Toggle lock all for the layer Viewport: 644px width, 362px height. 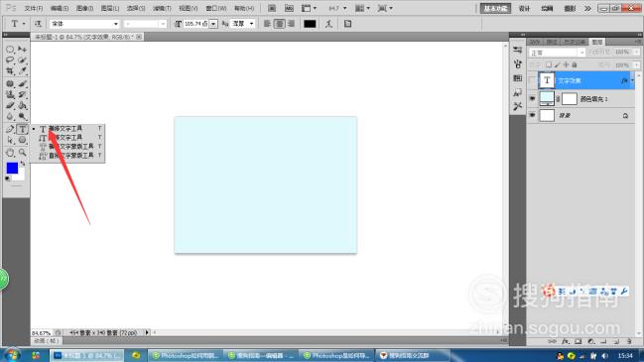(575, 64)
